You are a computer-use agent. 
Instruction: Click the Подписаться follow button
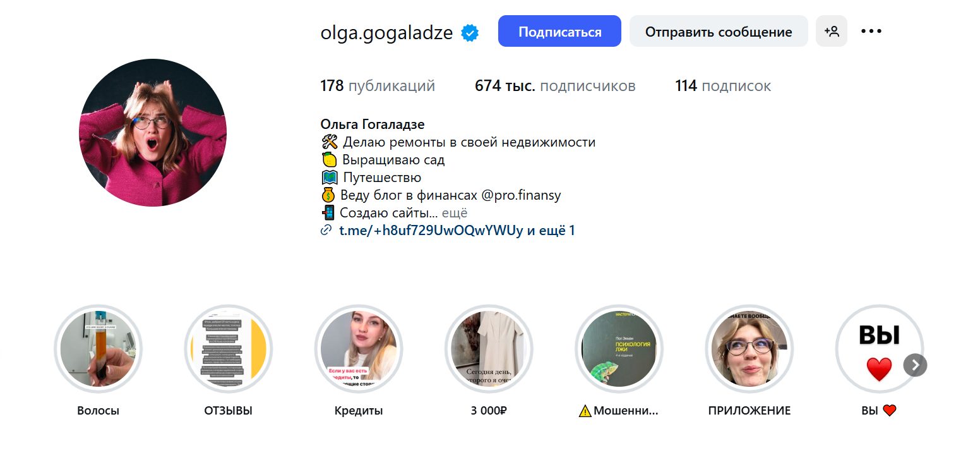click(559, 31)
